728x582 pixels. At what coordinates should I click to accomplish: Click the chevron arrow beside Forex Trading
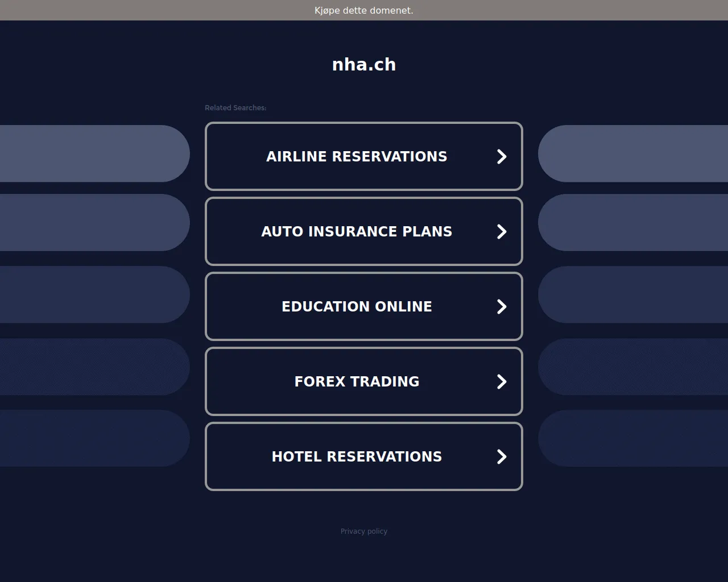tap(501, 381)
